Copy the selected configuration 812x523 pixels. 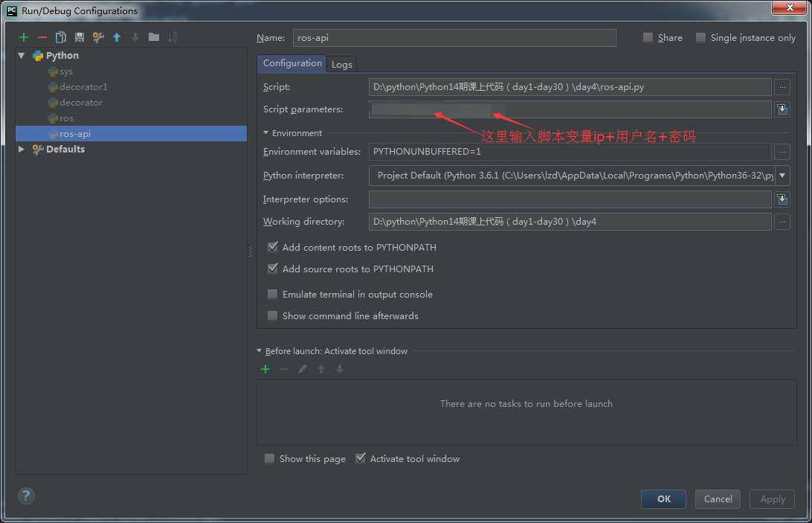pyautogui.click(x=60, y=37)
